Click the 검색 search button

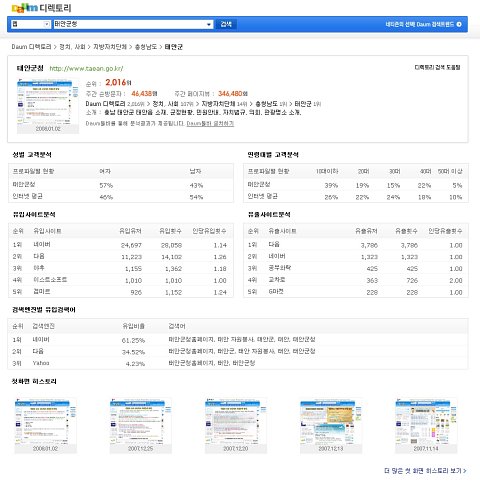(x=226, y=24)
